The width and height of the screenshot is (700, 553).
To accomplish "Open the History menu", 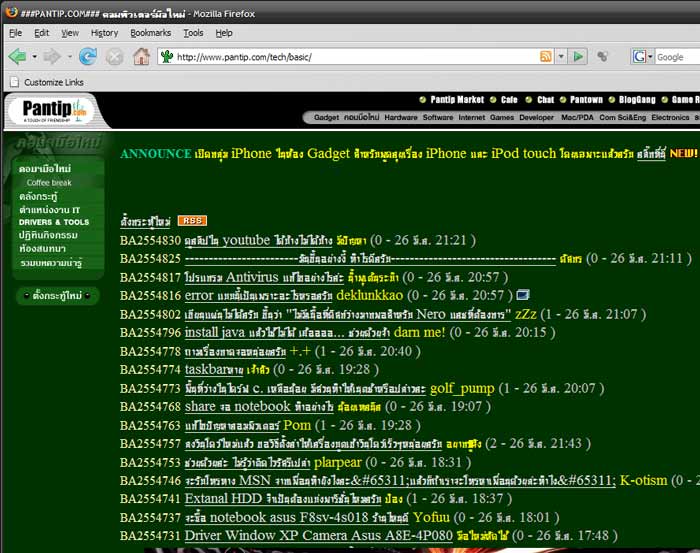I will click(104, 33).
